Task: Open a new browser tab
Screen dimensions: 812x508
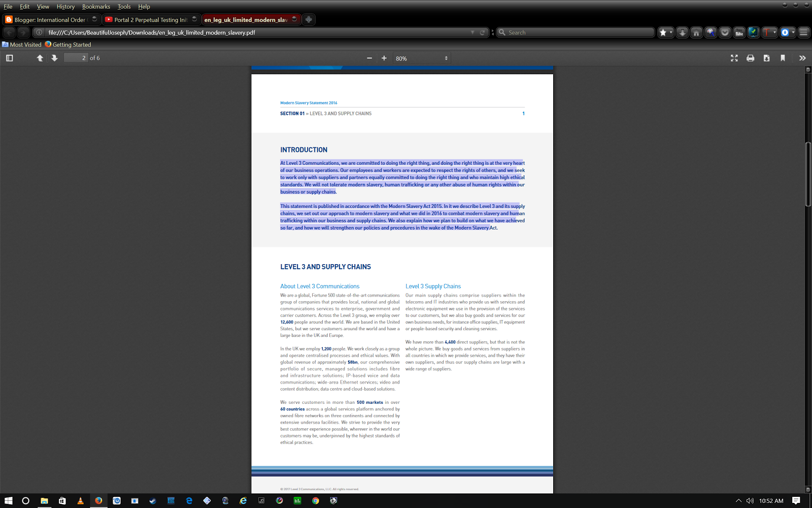Action: tap(309, 19)
